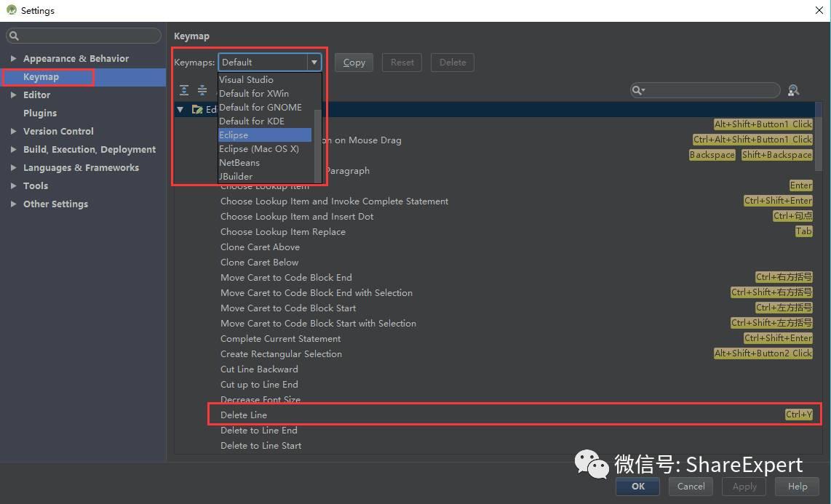Screen dimensions: 831x504
Task: Open the Help button
Action: pos(798,487)
